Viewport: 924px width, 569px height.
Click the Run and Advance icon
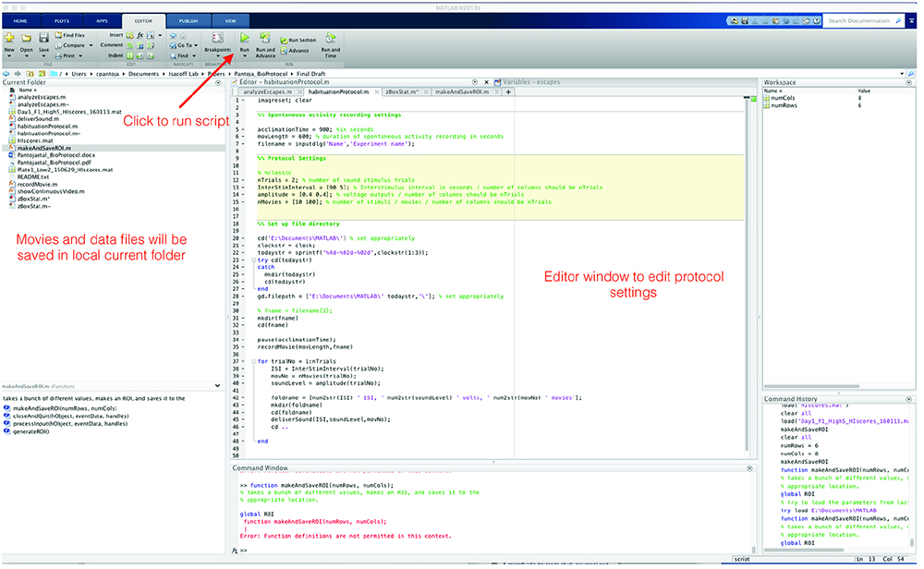point(265,38)
